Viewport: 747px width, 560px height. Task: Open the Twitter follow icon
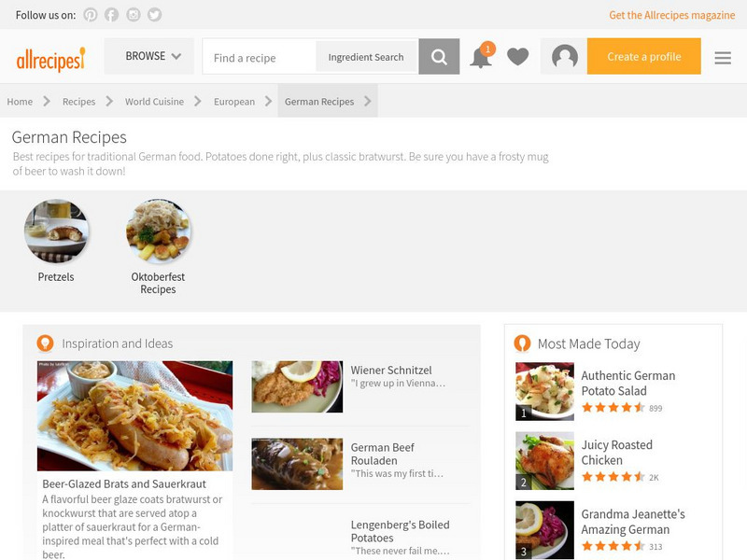tap(155, 15)
